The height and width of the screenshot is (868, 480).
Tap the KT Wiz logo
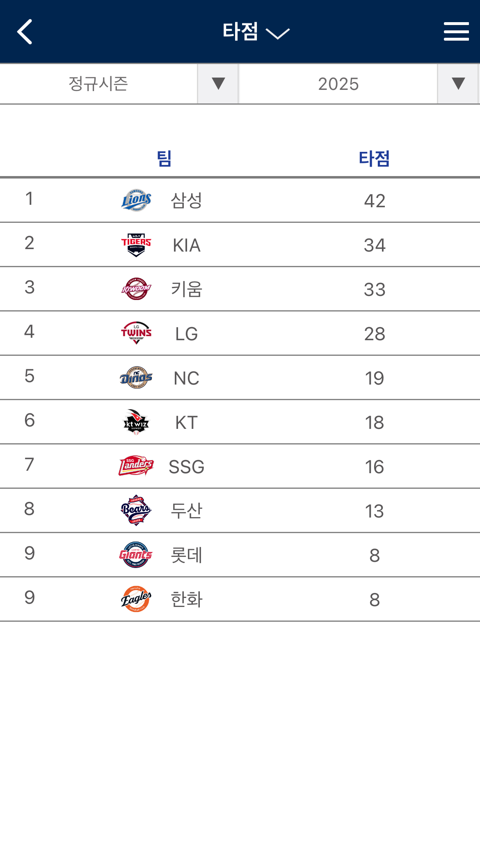[x=136, y=422]
